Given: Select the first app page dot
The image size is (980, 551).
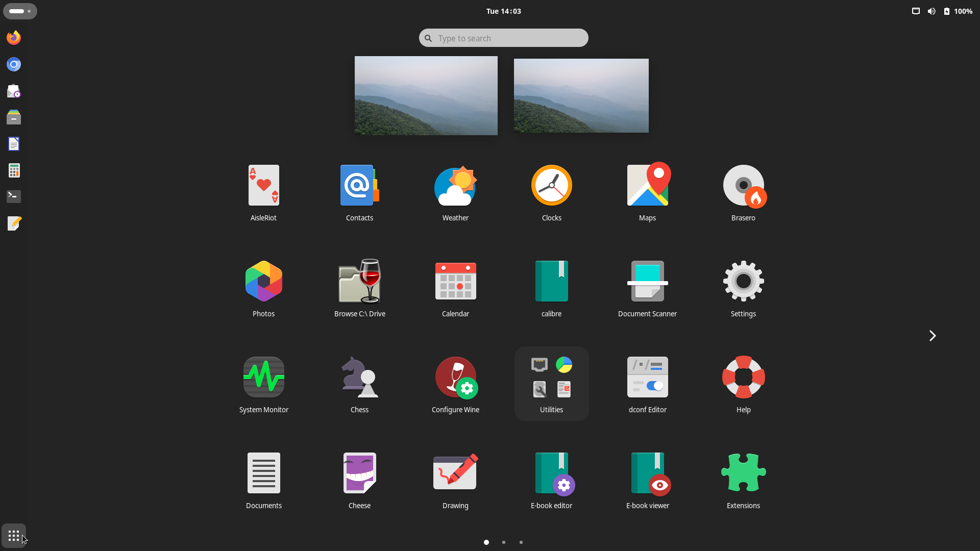Looking at the screenshot, I should (x=486, y=542).
